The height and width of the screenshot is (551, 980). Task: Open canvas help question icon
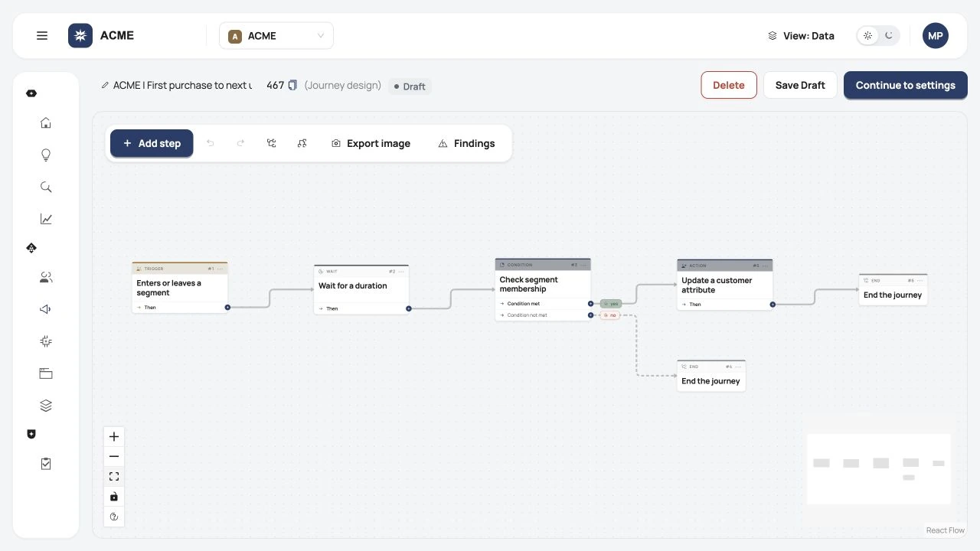point(114,517)
